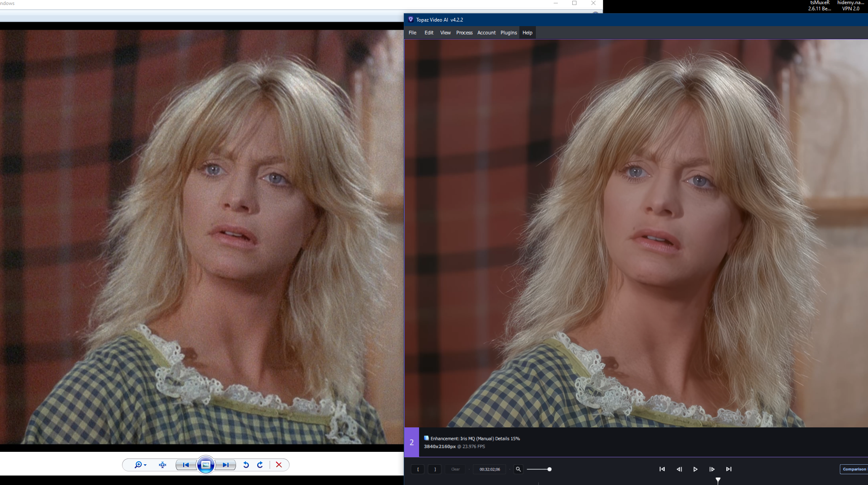Screen dimensions: 868x485
Task: Rotate the photo clockwise in Photo Viewer
Action: pyautogui.click(x=260, y=465)
